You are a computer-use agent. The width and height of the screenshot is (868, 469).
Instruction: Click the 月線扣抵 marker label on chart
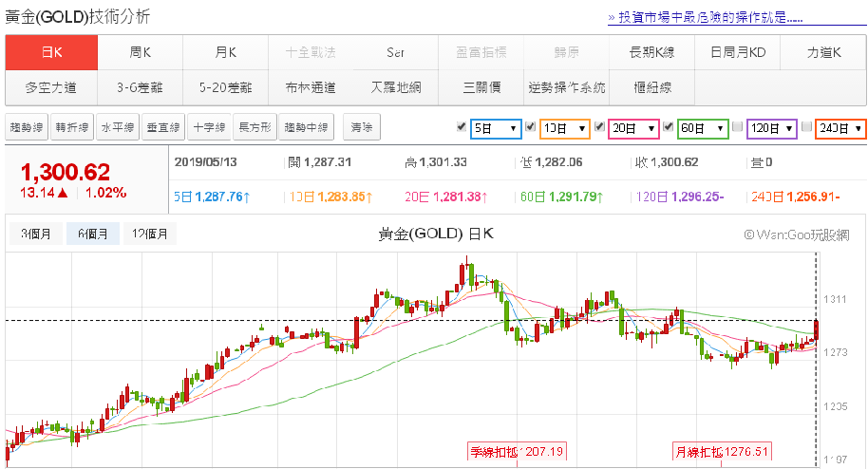(x=720, y=451)
